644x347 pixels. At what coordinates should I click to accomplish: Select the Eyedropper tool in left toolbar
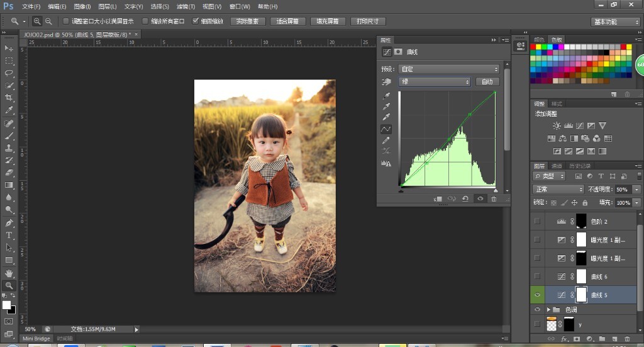click(x=9, y=110)
